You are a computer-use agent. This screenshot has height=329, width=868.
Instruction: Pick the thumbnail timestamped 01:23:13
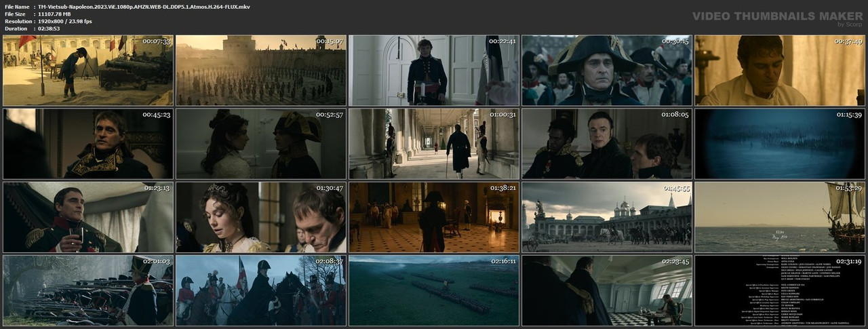[x=88, y=216]
